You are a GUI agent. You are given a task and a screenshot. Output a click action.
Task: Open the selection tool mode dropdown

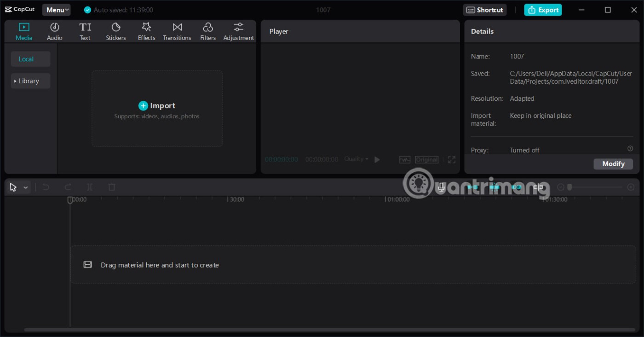click(26, 187)
